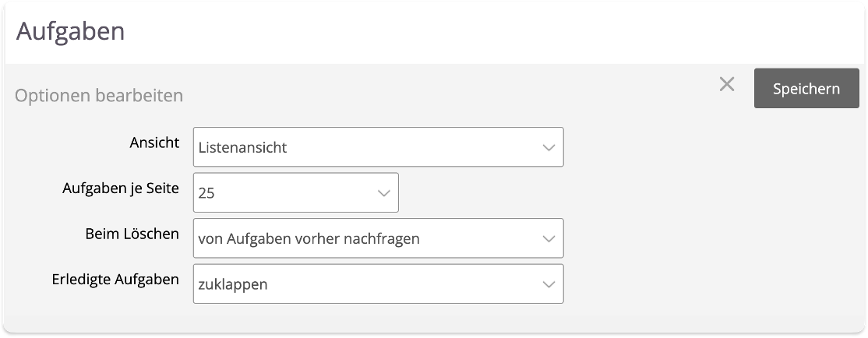This screenshot has height=338, width=868.
Task: Click the Beim Löschen label
Action: click(132, 234)
